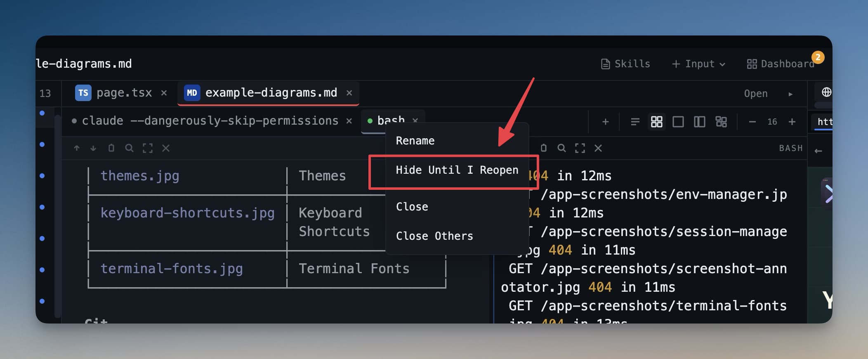Click the clipboard icon in the BASH pane toolbar
Viewport: 868px width, 359px height.
click(x=543, y=148)
